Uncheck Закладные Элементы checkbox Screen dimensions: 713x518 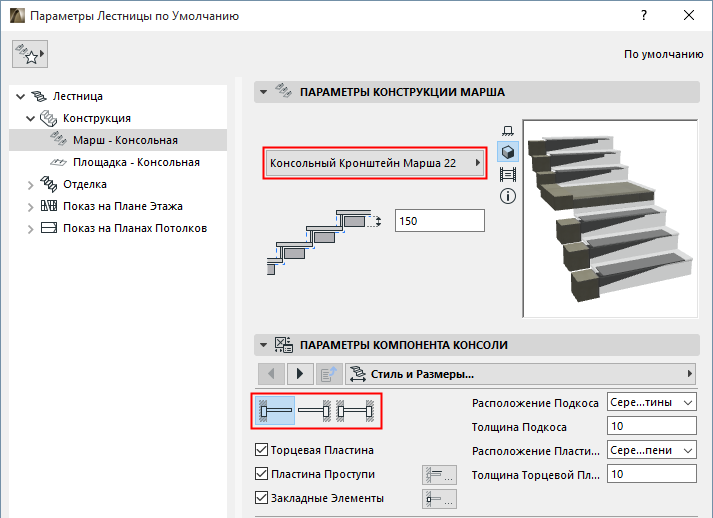coord(261,498)
